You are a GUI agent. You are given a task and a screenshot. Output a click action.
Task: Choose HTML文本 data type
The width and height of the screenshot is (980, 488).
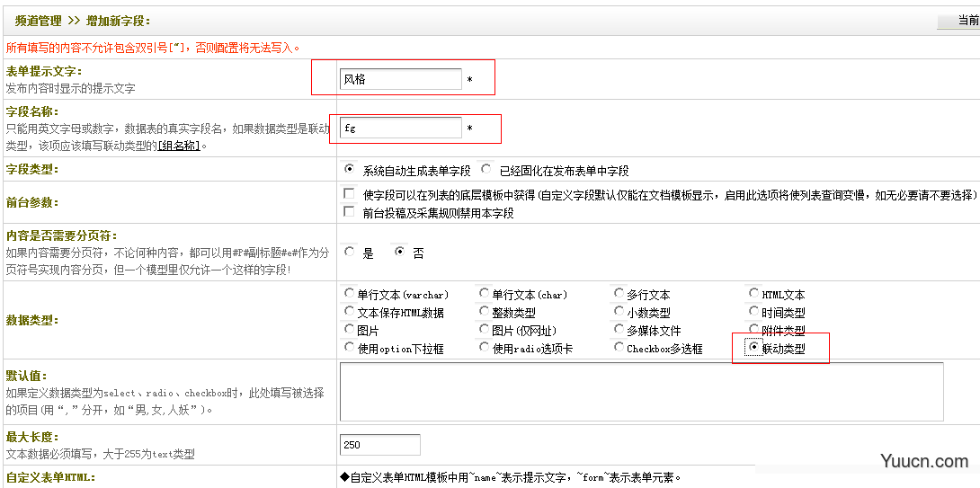click(x=754, y=294)
